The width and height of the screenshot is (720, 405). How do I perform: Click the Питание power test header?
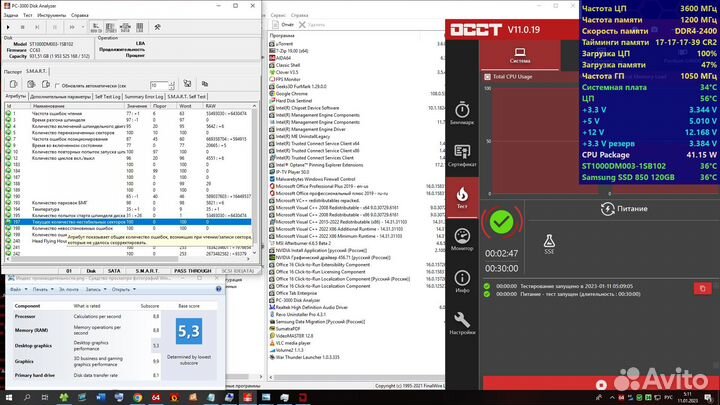[x=624, y=209]
